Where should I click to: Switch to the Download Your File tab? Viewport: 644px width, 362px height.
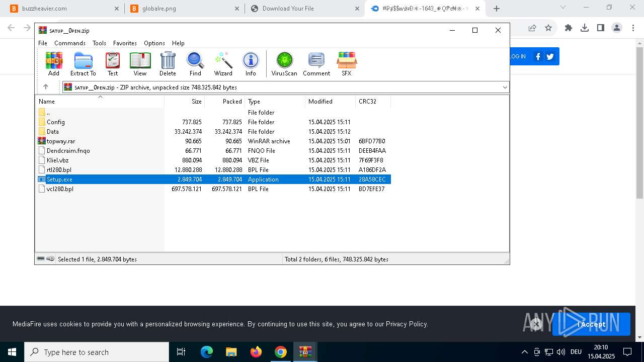pyautogui.click(x=304, y=9)
